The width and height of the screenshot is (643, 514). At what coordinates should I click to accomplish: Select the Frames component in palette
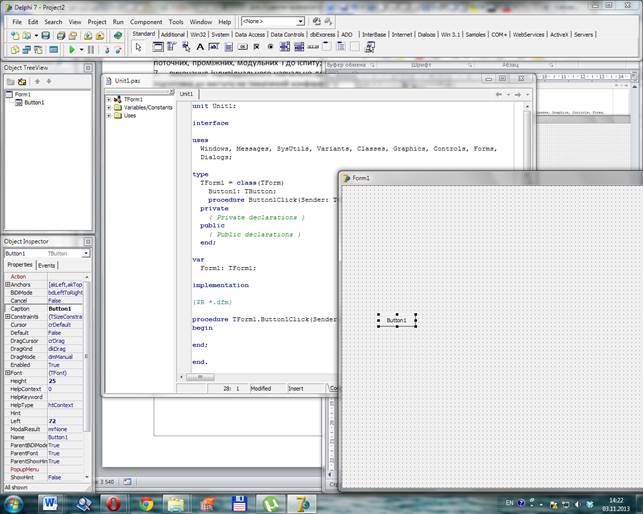[x=158, y=47]
